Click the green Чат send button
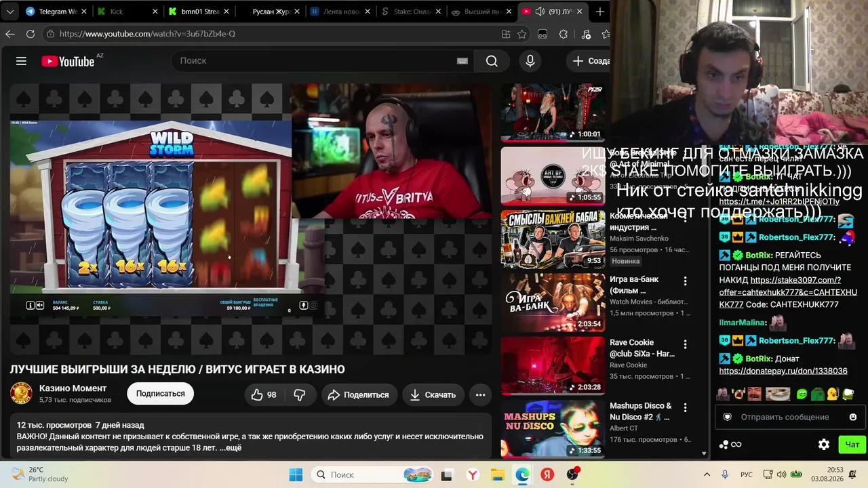The width and height of the screenshot is (868, 488). pos(852,445)
